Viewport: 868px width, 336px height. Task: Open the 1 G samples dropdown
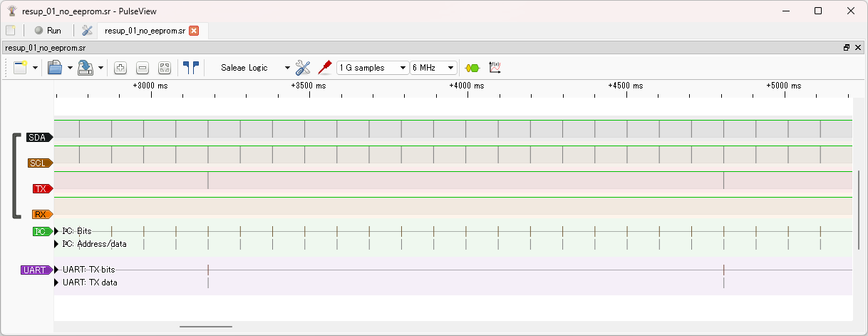tap(373, 68)
